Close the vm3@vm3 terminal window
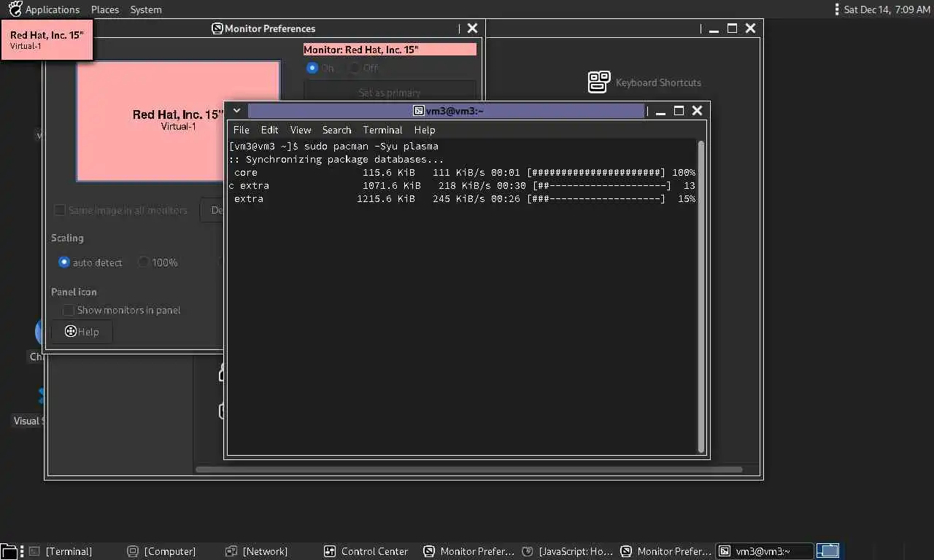 click(697, 111)
